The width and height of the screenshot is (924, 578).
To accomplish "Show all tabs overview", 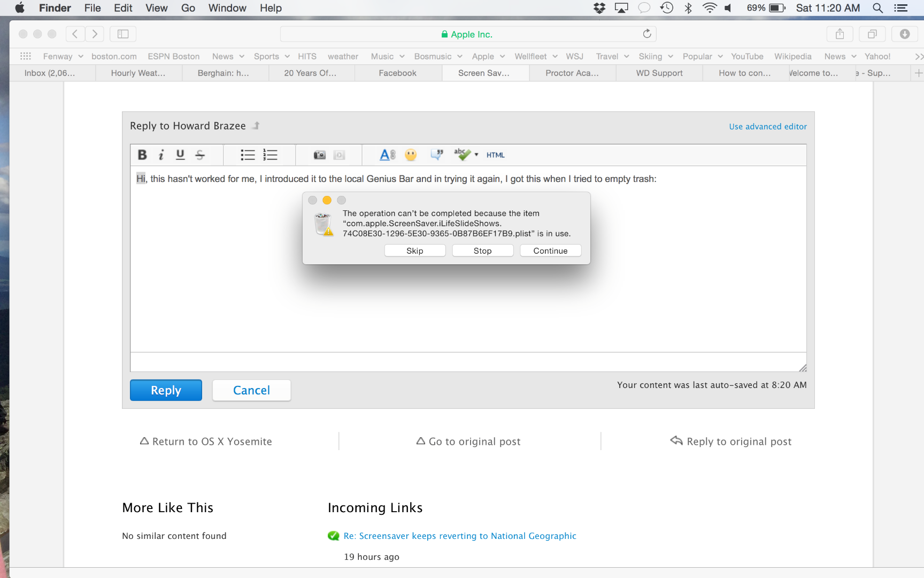I will (x=872, y=34).
